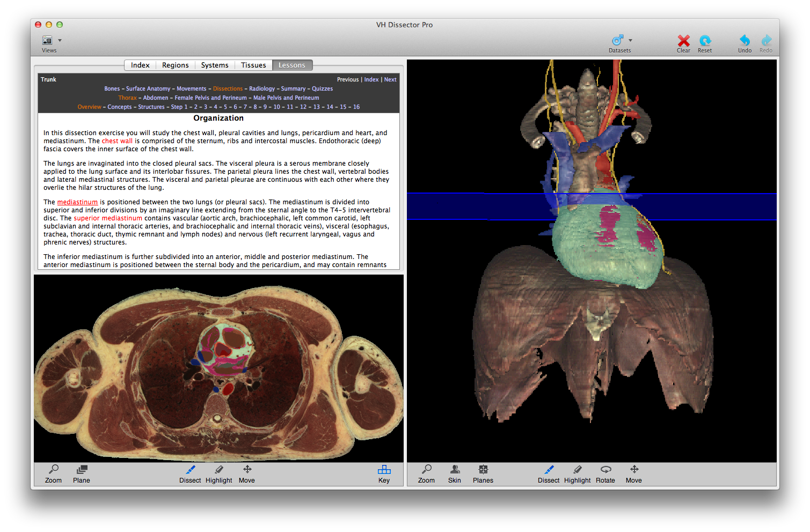Click the mediastinum hyperlink
This screenshot has height=532, width=810.
pyautogui.click(x=77, y=202)
